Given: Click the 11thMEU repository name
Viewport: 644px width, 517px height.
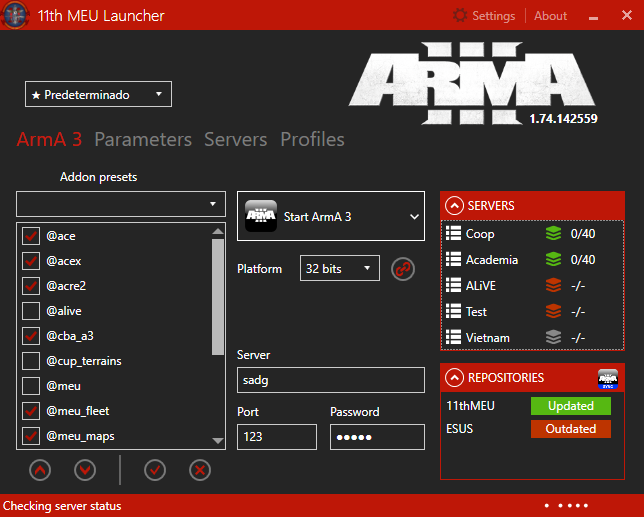Looking at the screenshot, I should point(470,406).
